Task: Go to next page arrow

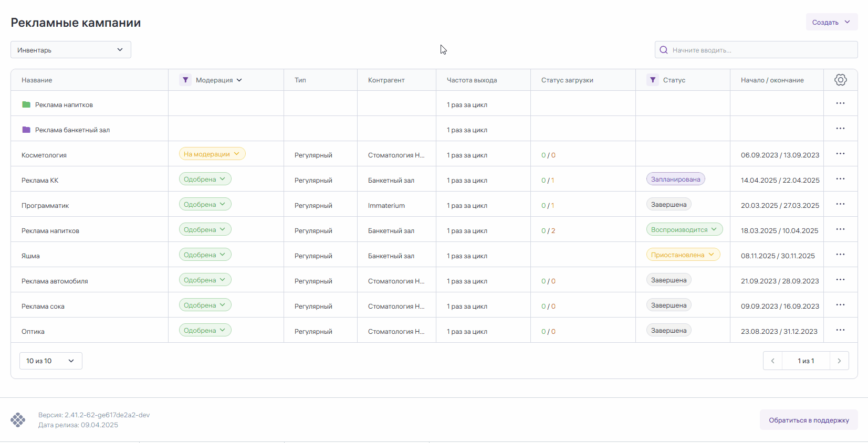Action: point(839,361)
